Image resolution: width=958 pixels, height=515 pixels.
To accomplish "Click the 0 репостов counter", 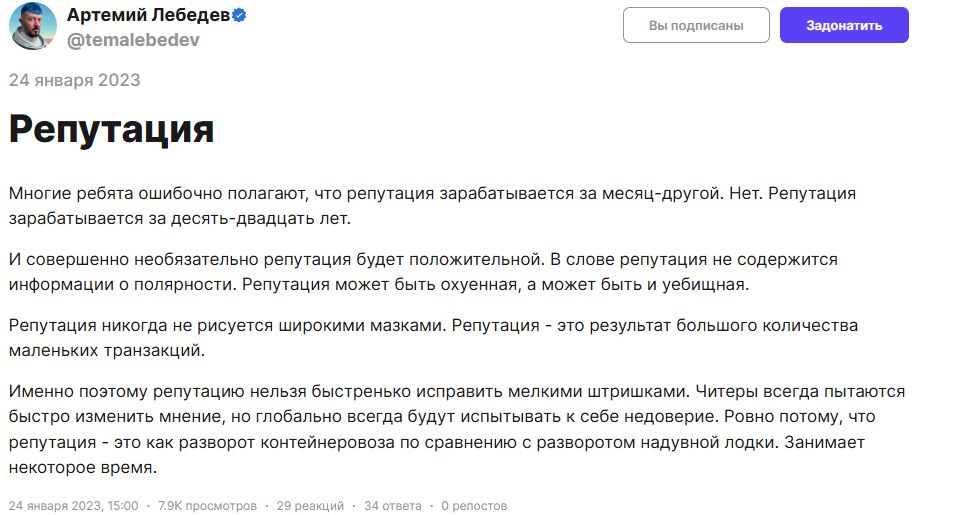I will [x=474, y=506].
